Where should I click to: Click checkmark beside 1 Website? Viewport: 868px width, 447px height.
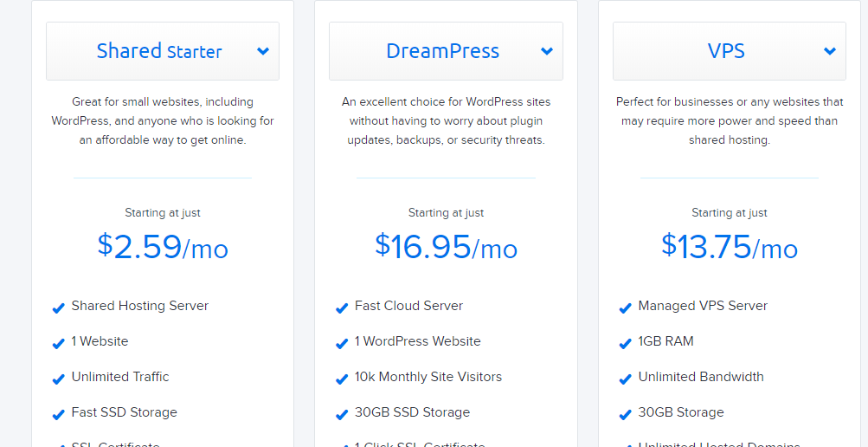tap(58, 343)
